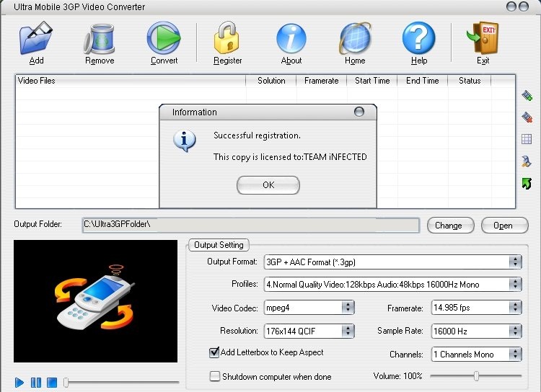The width and height of the screenshot is (541, 392).
Task: Click the side grid icon
Action: (527, 139)
